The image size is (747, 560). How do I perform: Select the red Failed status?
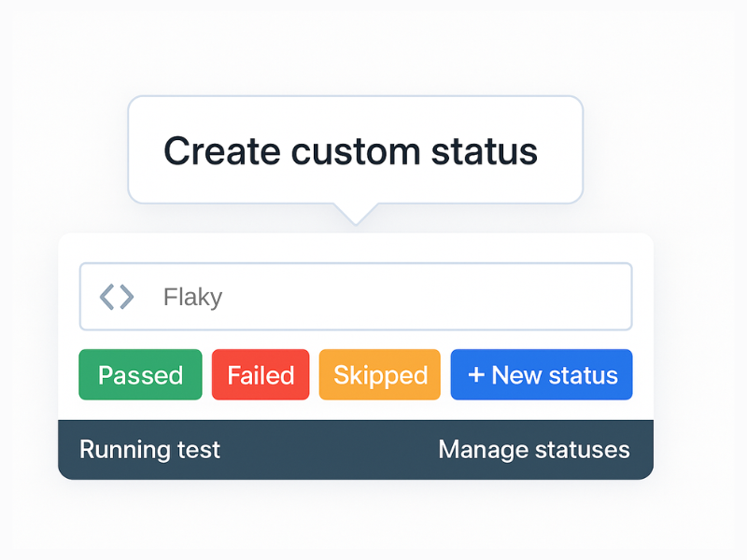coord(260,374)
